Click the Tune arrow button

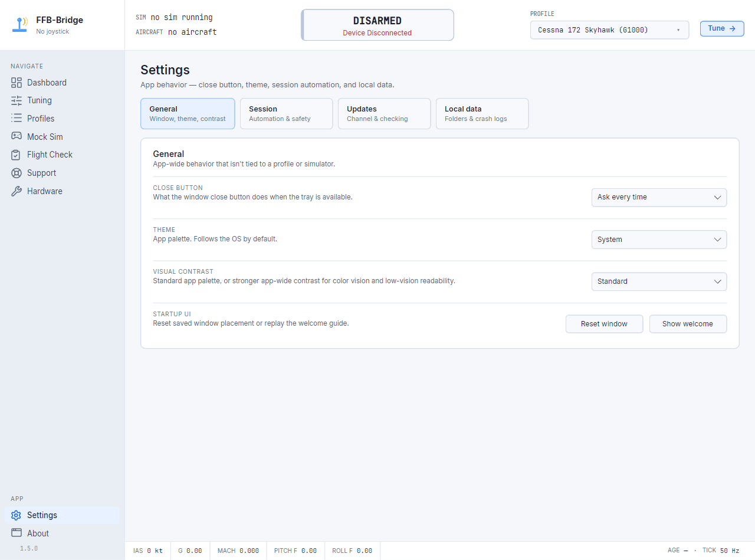722,28
